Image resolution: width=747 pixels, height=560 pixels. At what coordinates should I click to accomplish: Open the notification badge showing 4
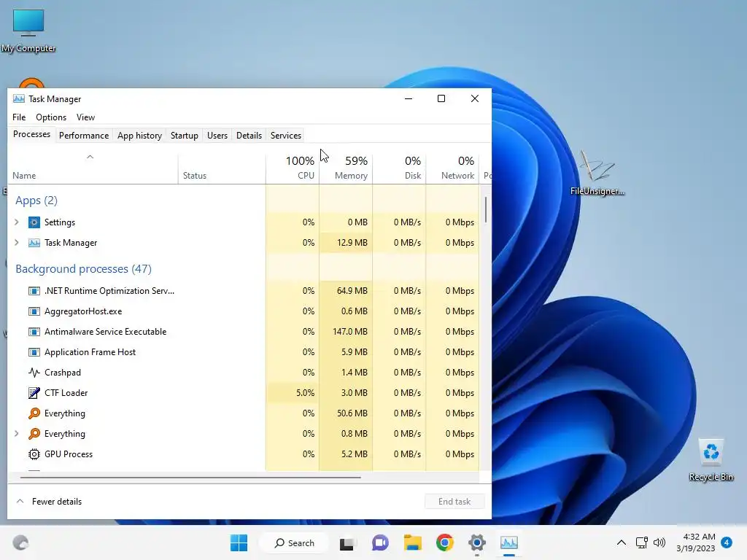[x=727, y=542]
